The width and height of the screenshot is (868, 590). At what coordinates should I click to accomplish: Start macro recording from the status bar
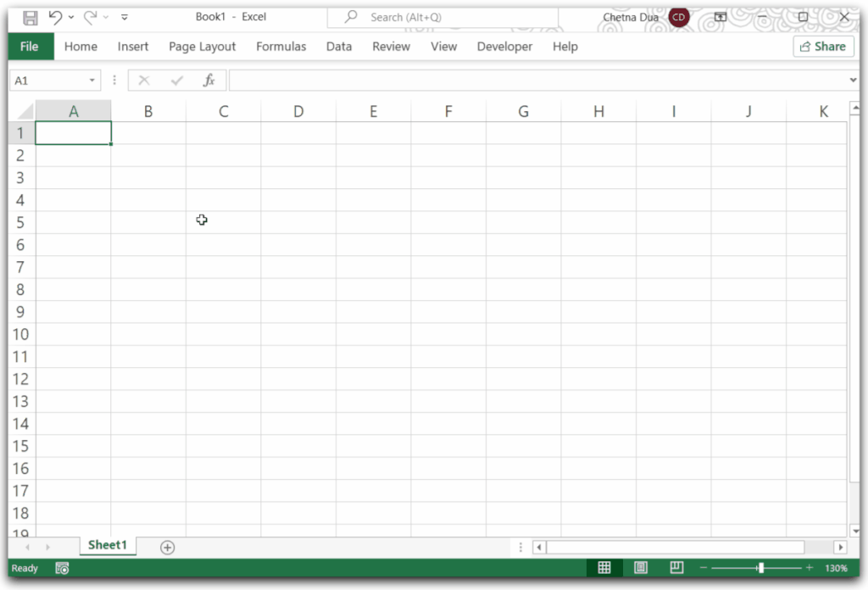tap(61, 568)
